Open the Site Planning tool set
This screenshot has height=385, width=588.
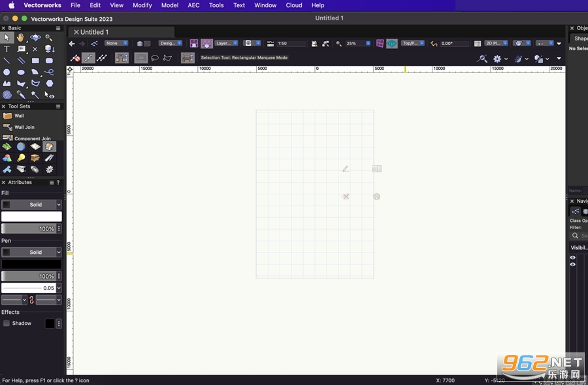click(7, 146)
